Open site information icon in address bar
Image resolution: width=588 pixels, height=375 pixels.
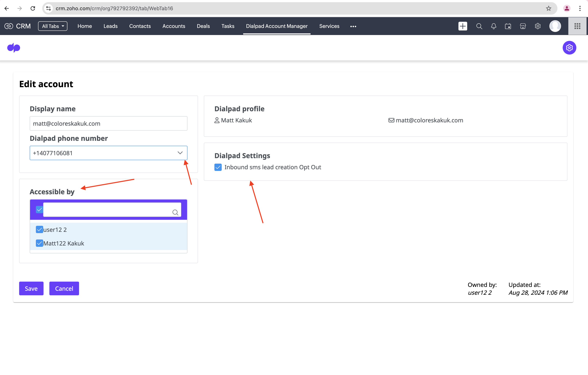coord(48,8)
